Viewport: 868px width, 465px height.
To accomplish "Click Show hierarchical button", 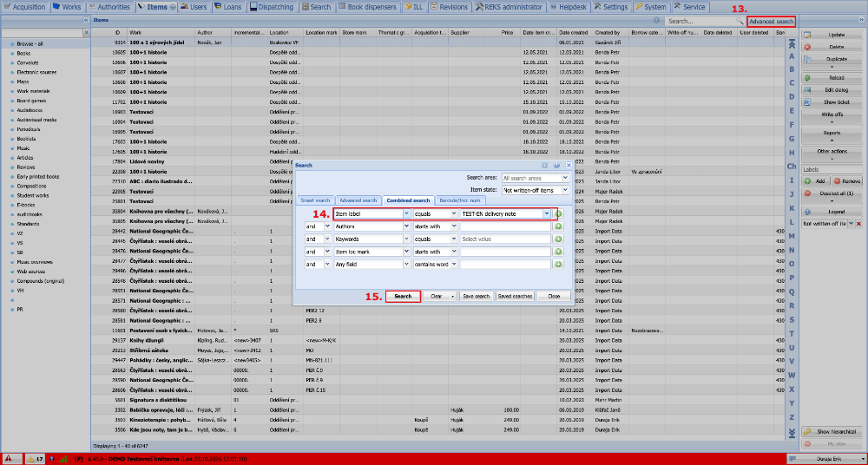I will 832,431.
